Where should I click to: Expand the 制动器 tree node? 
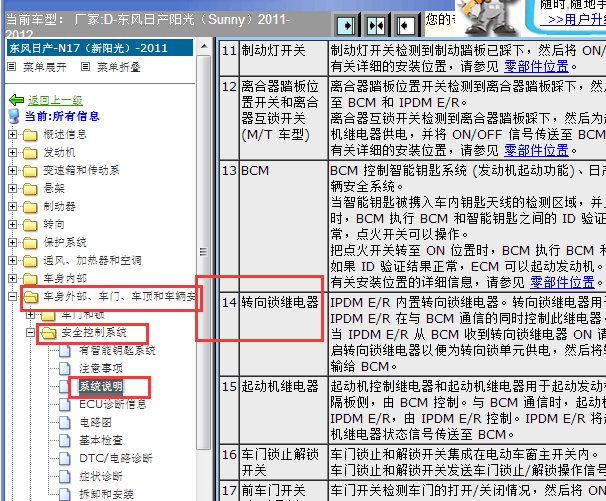(12, 206)
